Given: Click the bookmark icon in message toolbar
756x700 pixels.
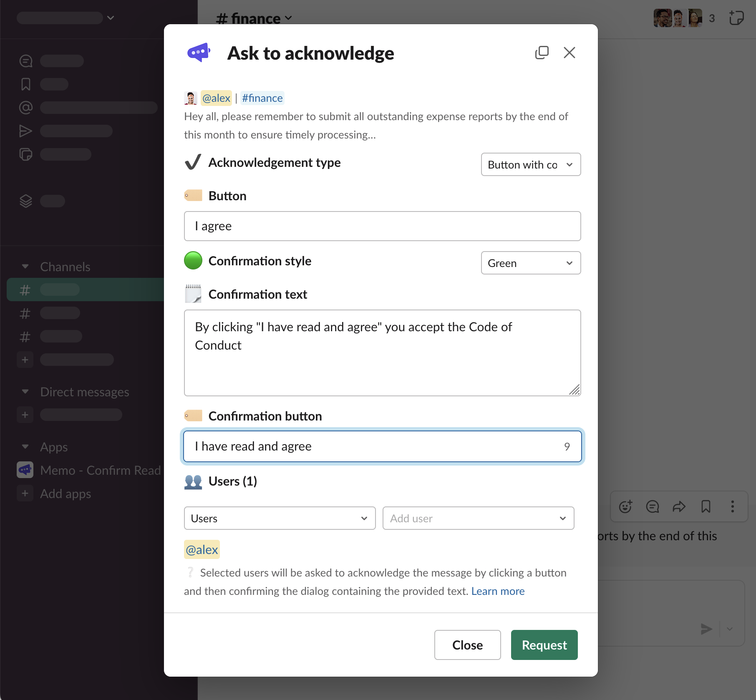Looking at the screenshot, I should pos(706,506).
